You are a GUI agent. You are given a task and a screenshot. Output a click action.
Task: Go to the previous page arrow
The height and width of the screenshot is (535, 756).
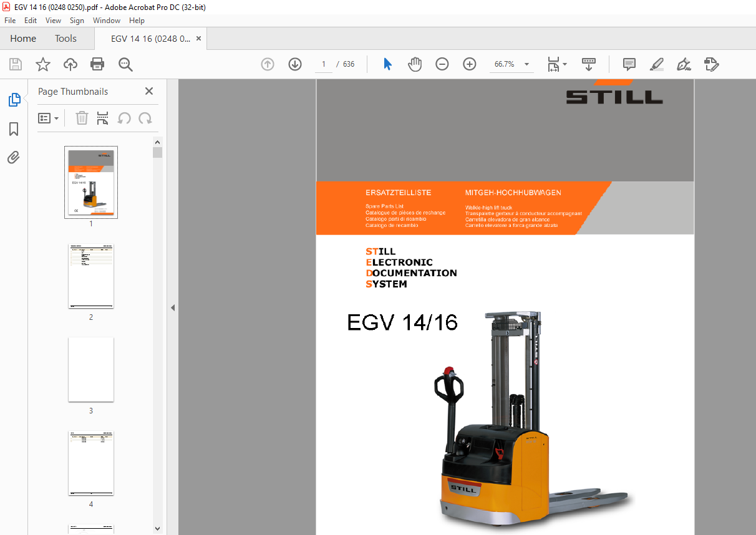tap(268, 64)
